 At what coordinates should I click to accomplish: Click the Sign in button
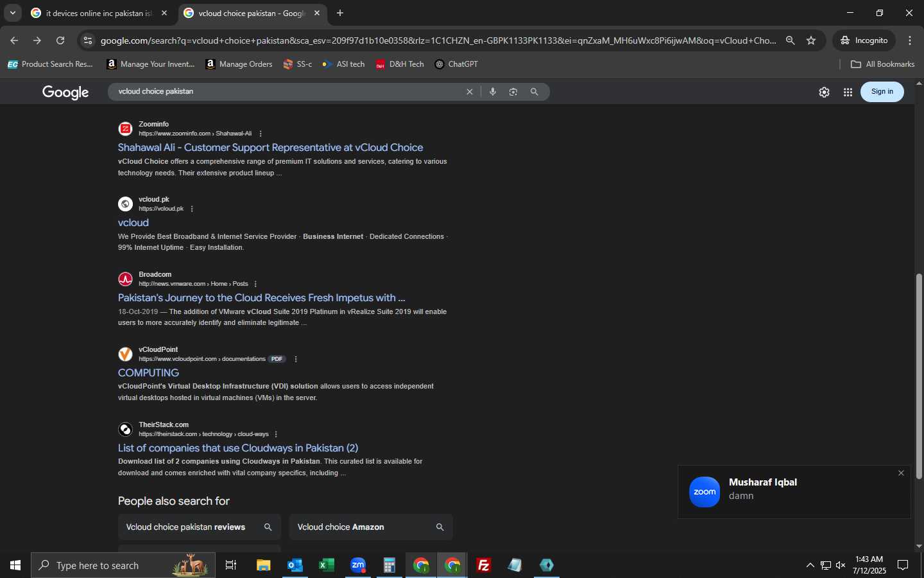coord(882,92)
